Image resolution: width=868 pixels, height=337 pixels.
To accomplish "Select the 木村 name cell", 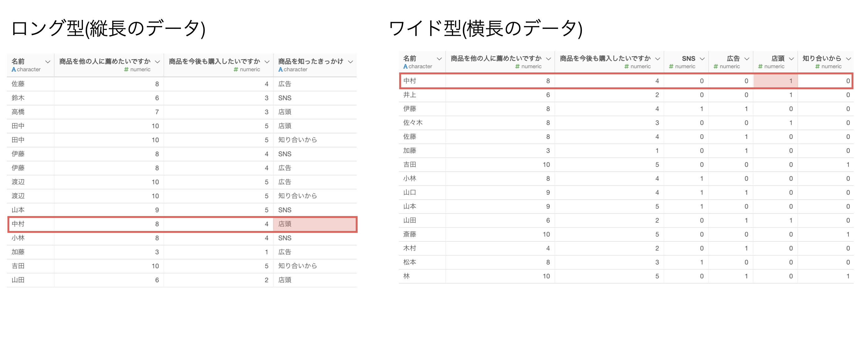I will [x=422, y=248].
